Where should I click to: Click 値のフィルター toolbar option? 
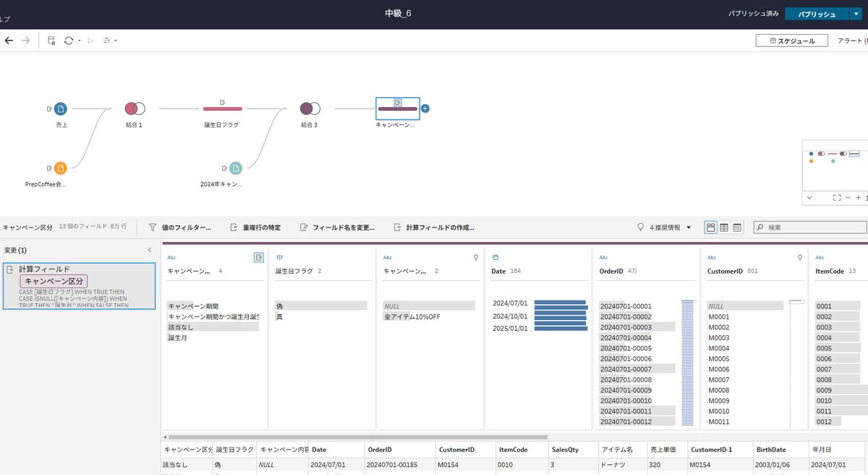click(179, 227)
